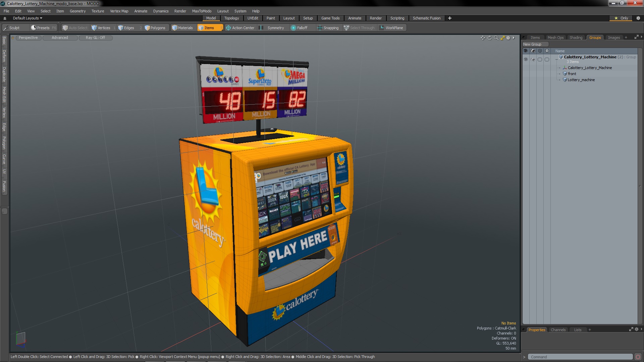Open the Default Layouts dropdown
644x362 pixels.
(28, 18)
